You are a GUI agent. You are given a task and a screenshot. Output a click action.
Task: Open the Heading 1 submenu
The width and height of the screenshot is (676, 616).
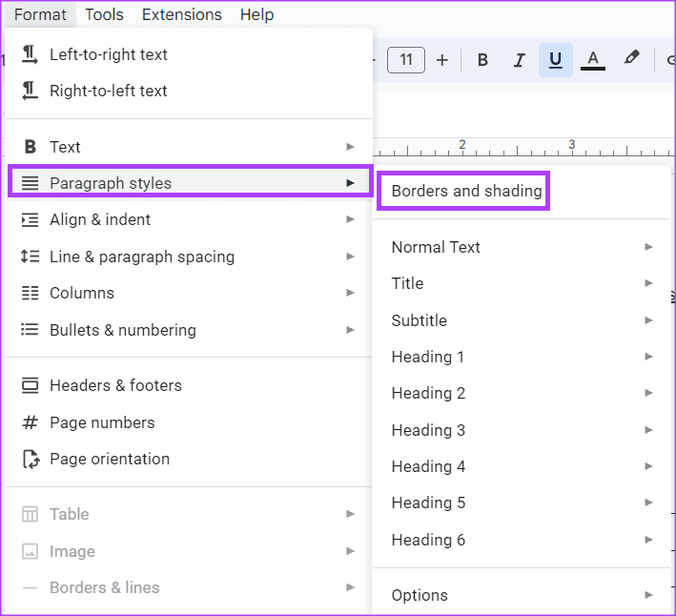(522, 357)
